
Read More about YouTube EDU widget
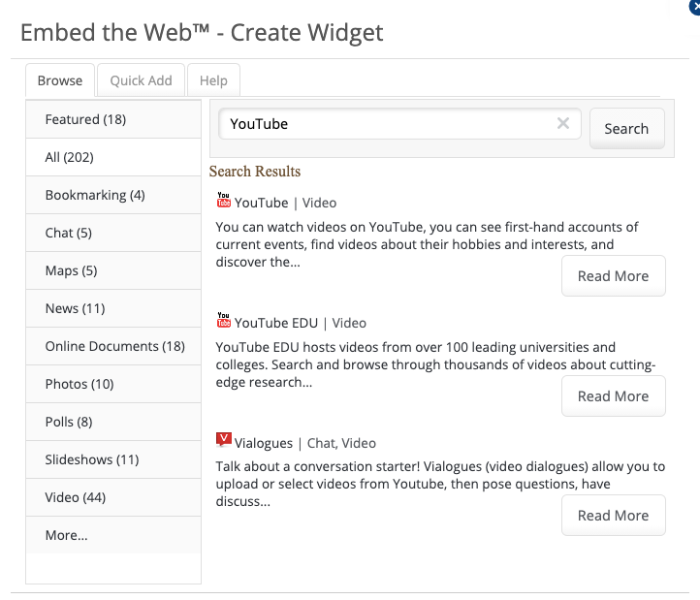click(x=614, y=396)
